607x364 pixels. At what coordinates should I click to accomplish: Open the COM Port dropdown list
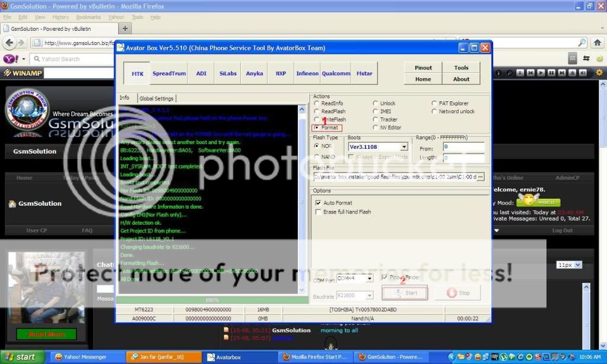pos(369,278)
